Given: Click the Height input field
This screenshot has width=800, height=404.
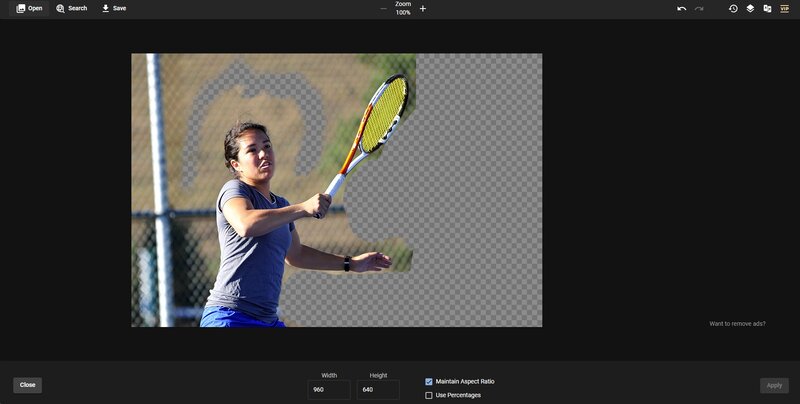Looking at the screenshot, I should click(x=378, y=390).
